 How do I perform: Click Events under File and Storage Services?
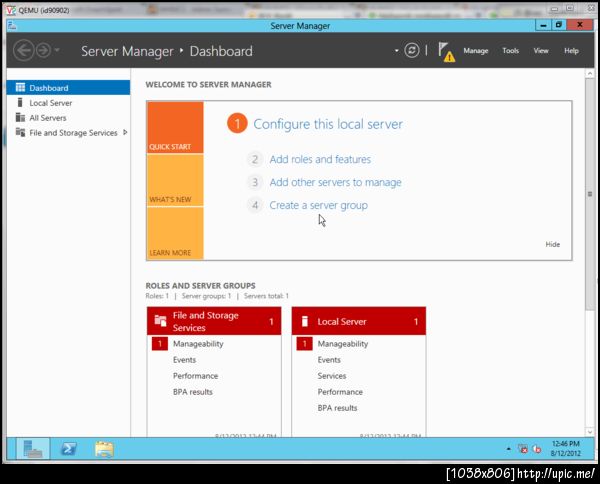pos(184,360)
